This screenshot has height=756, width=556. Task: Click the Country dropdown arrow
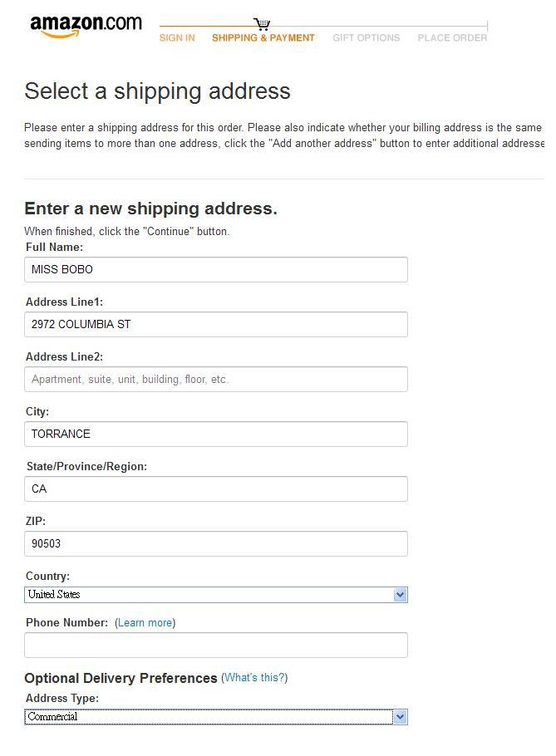click(x=401, y=594)
